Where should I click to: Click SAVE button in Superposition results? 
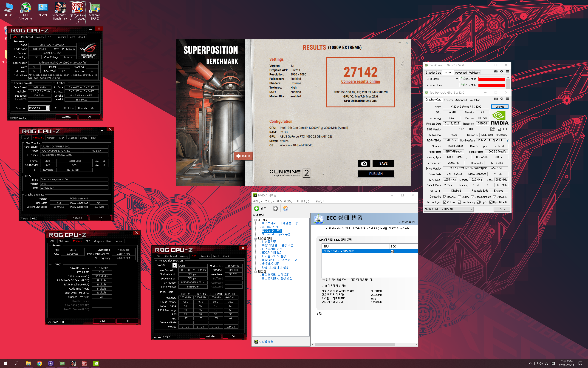coord(383,163)
